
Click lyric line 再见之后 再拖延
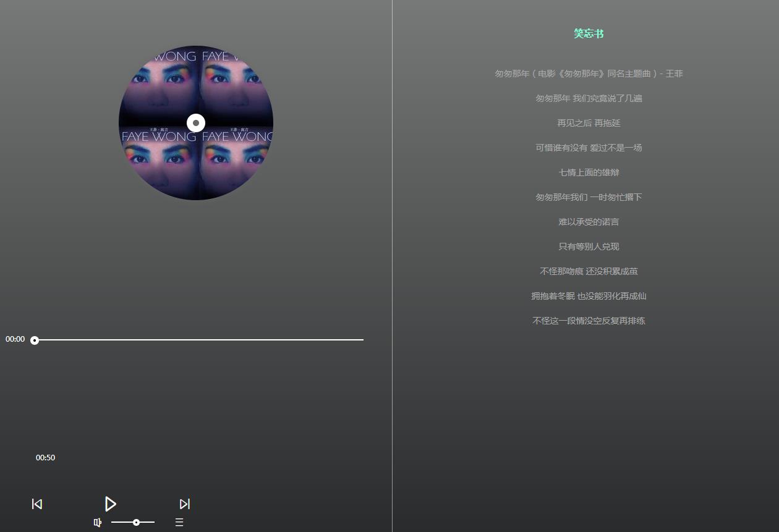(589, 123)
